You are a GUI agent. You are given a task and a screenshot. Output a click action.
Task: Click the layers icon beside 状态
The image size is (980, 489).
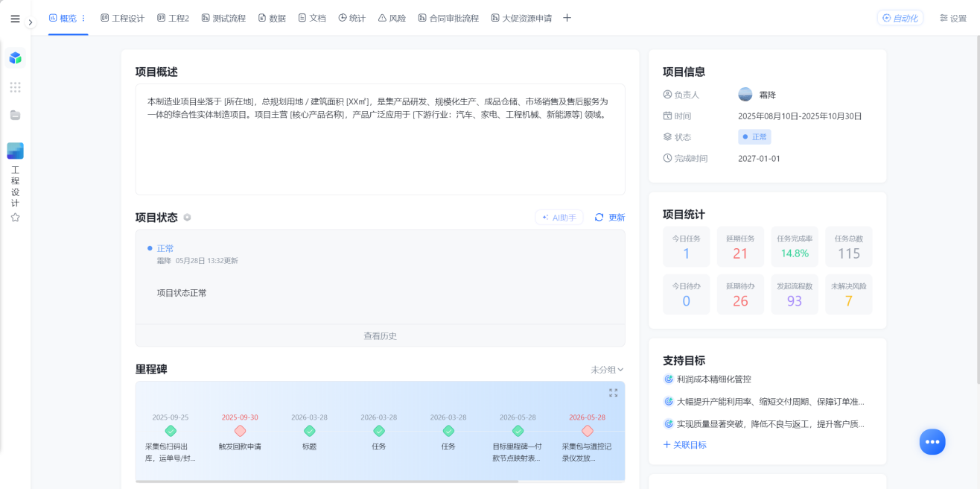pyautogui.click(x=667, y=137)
